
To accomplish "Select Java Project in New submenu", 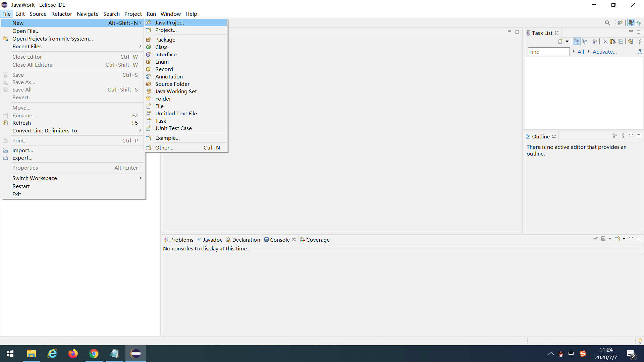I will (186, 22).
